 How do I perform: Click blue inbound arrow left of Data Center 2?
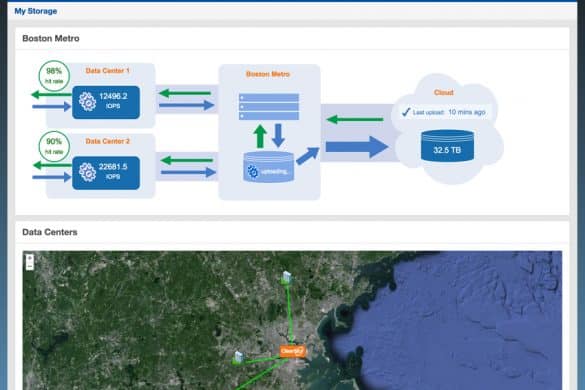click(x=51, y=177)
